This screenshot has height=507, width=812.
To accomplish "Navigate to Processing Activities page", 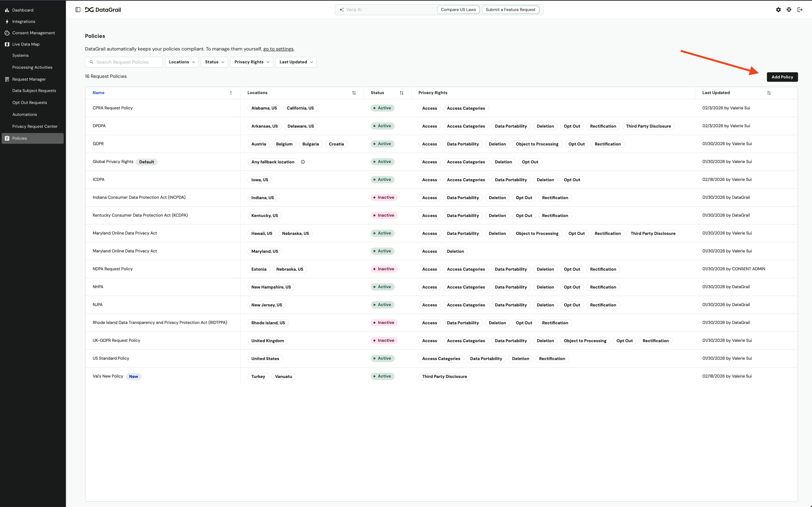I will (x=32, y=67).
